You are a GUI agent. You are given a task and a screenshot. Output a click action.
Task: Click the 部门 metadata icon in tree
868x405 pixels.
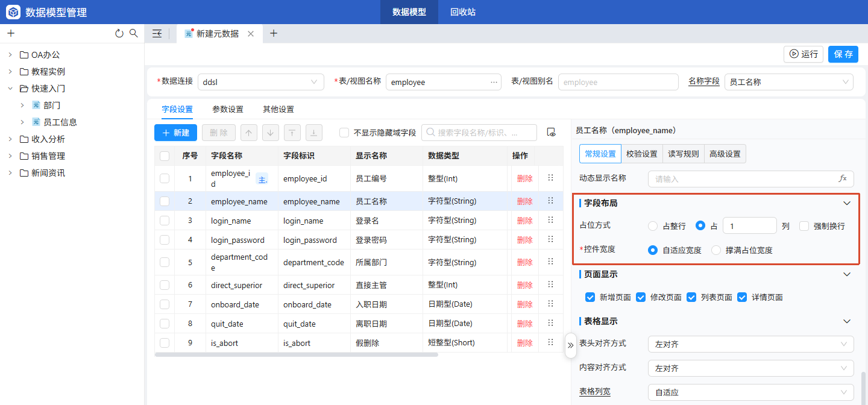coord(36,105)
